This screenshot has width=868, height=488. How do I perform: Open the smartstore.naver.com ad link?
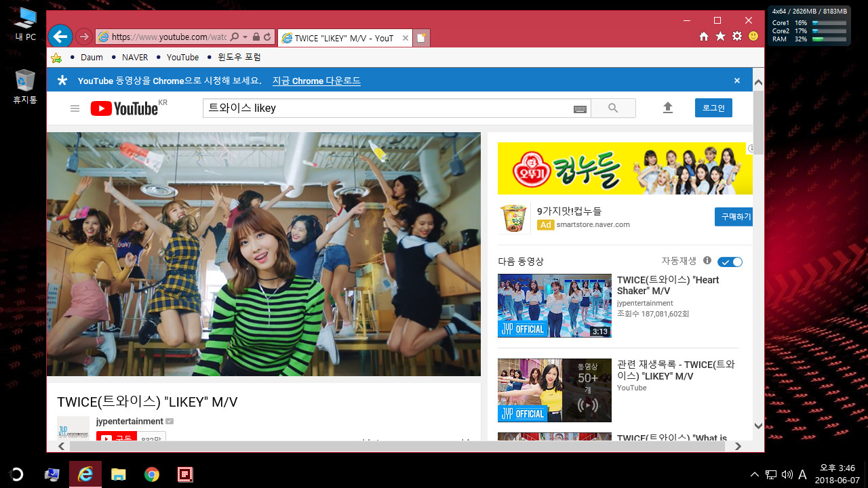(x=593, y=224)
